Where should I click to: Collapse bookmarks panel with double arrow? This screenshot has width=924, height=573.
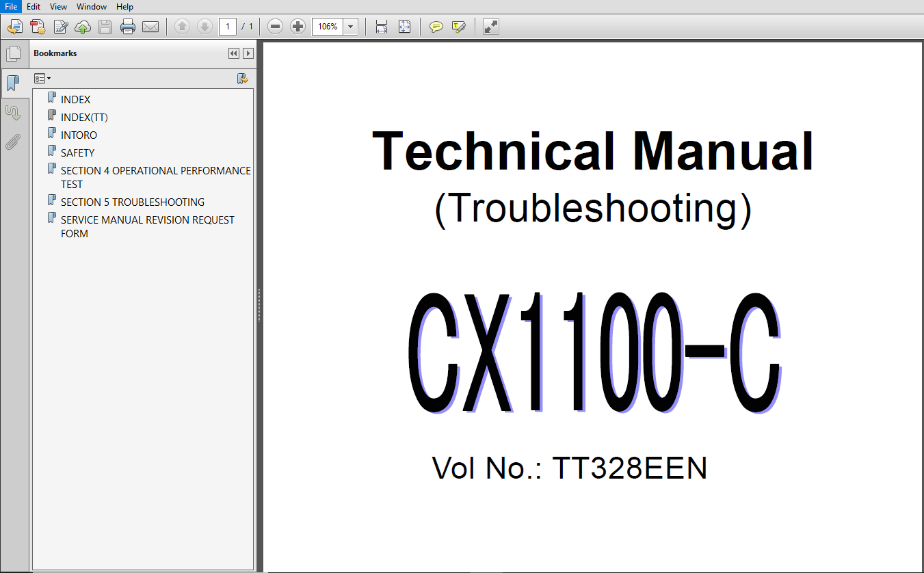(x=234, y=53)
